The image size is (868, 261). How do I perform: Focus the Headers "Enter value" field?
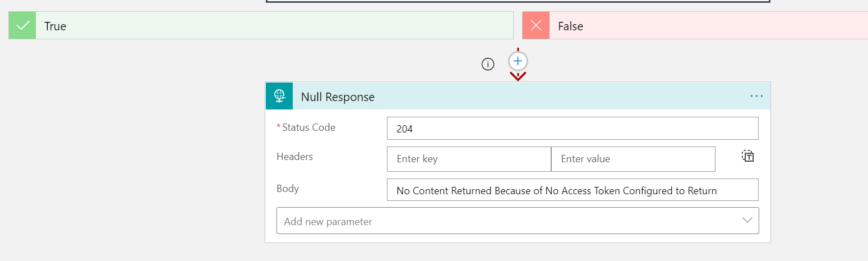click(x=633, y=159)
